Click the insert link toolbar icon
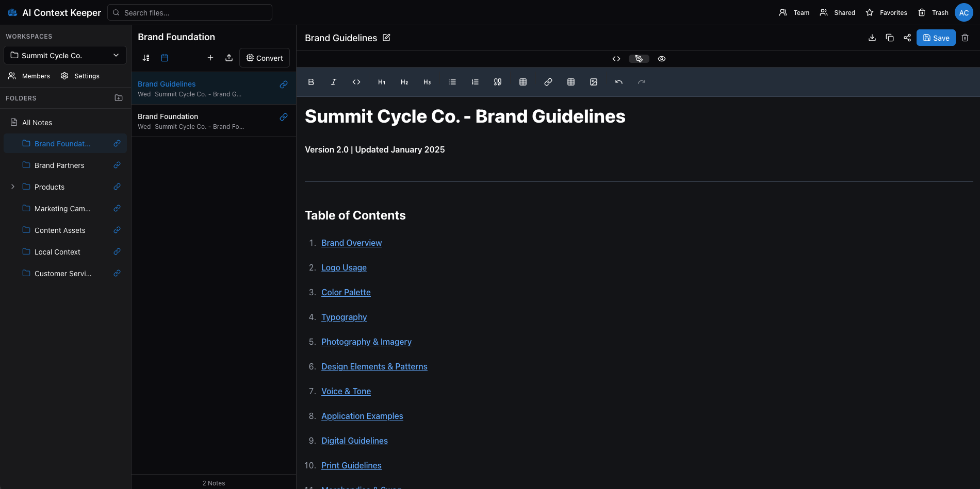 click(x=548, y=82)
